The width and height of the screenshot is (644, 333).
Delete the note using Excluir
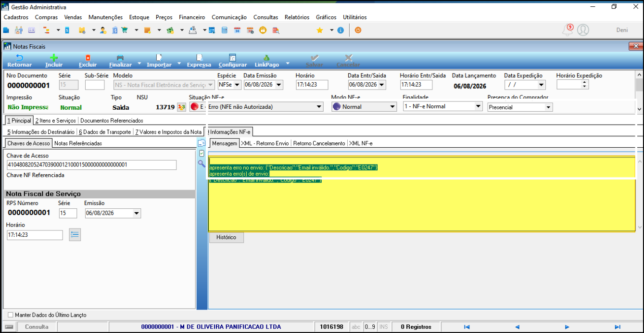pos(88,61)
